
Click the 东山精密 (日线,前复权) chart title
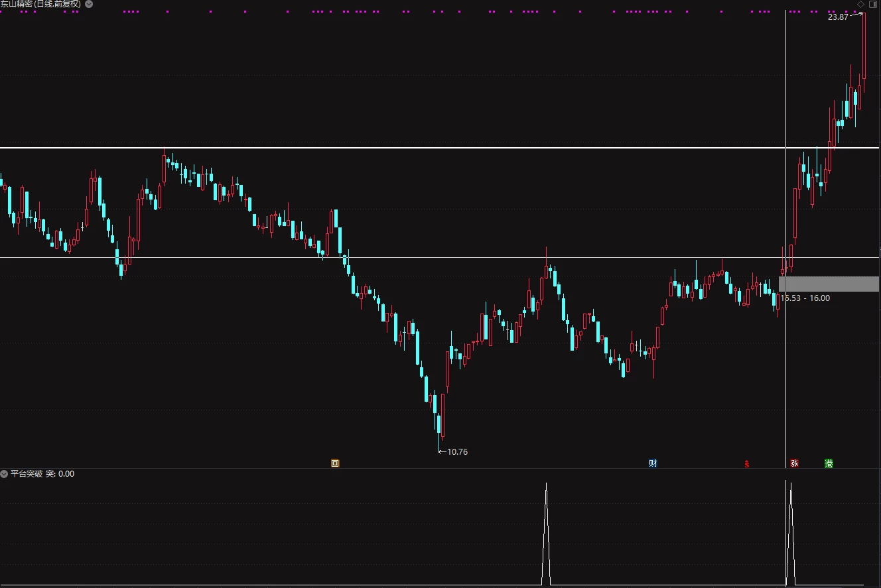pos(41,4)
